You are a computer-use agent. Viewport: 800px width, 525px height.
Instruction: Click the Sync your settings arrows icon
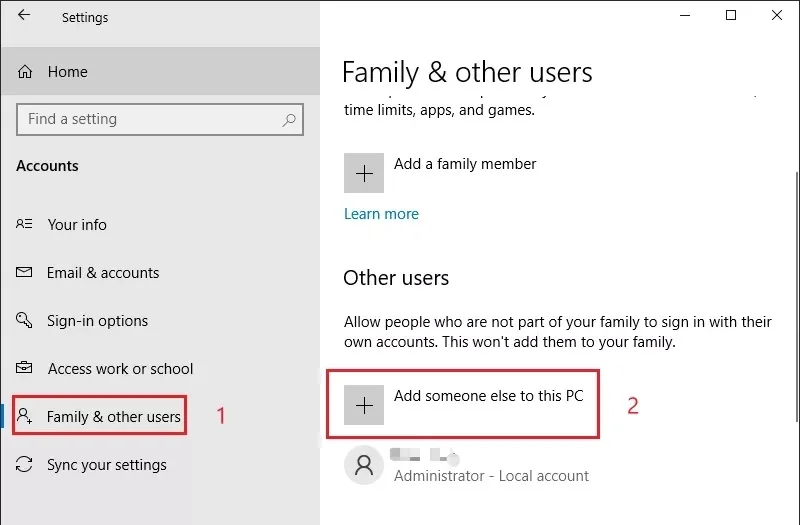pos(24,464)
